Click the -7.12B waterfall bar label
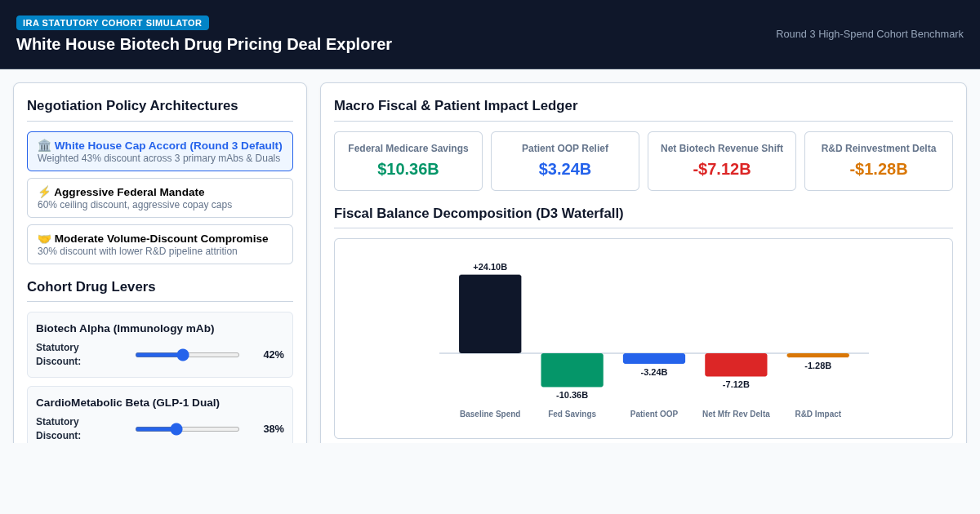 pos(736,384)
